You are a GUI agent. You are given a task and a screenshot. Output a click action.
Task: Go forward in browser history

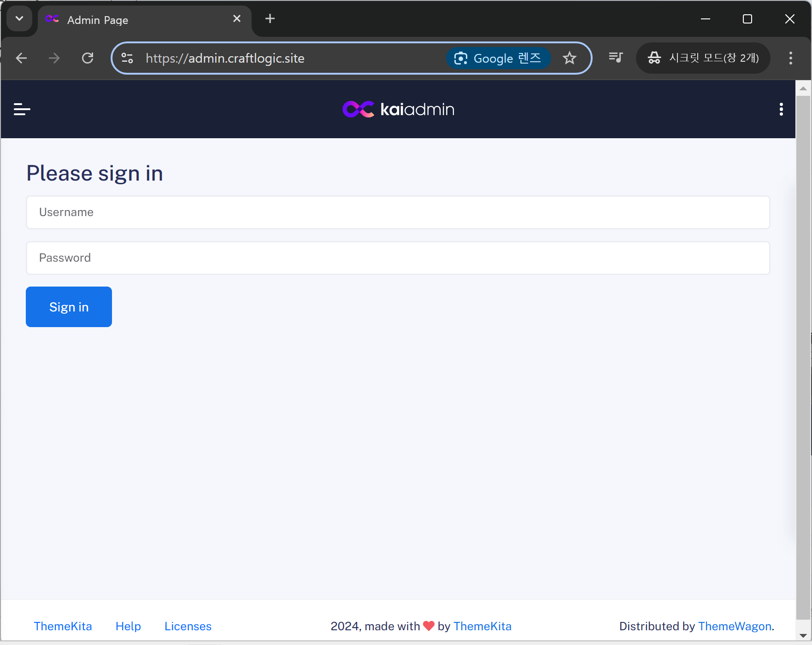[x=54, y=58]
